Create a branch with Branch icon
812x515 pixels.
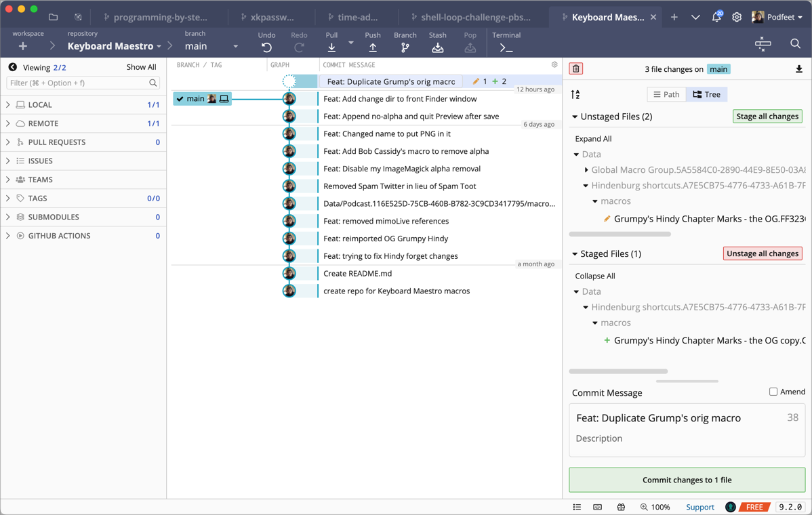(405, 47)
